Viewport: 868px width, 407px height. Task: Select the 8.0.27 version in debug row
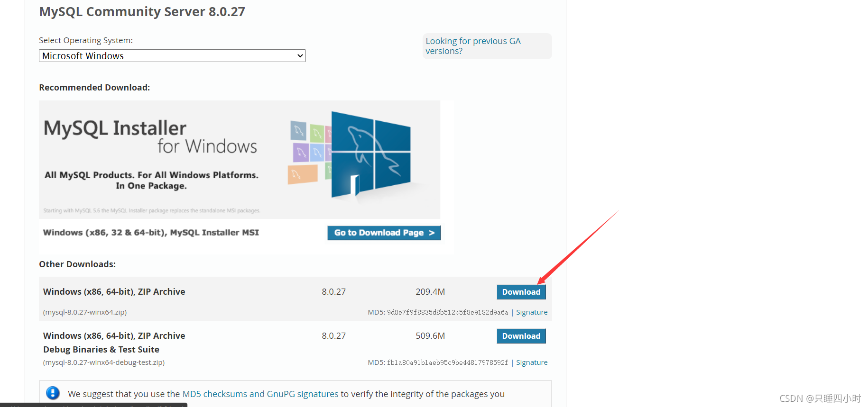(x=333, y=336)
